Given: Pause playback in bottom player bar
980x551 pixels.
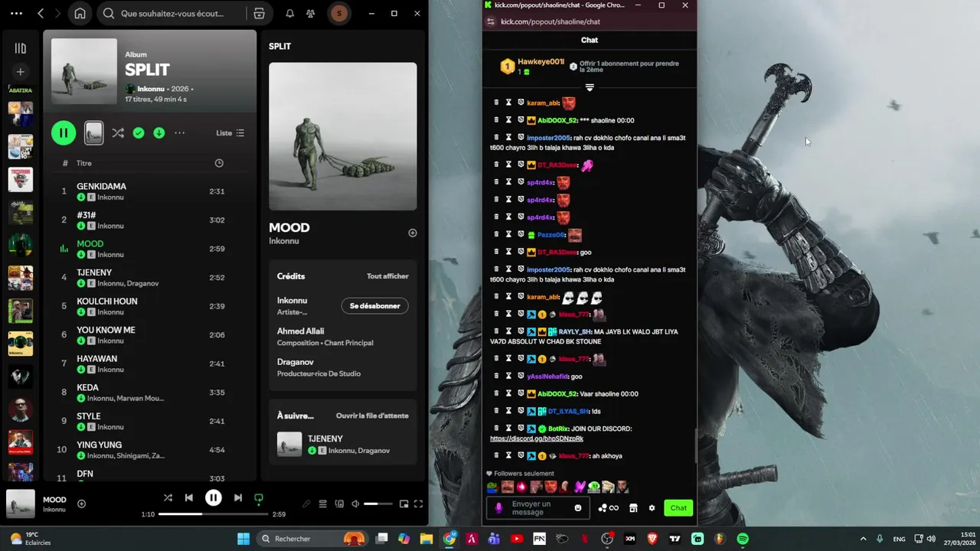Looking at the screenshot, I should click(x=214, y=497).
